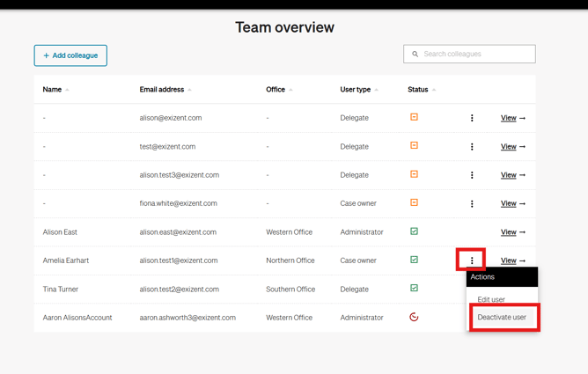This screenshot has width=588, height=374.
Task: View details for fiona.white@exizent.com
Action: click(513, 203)
